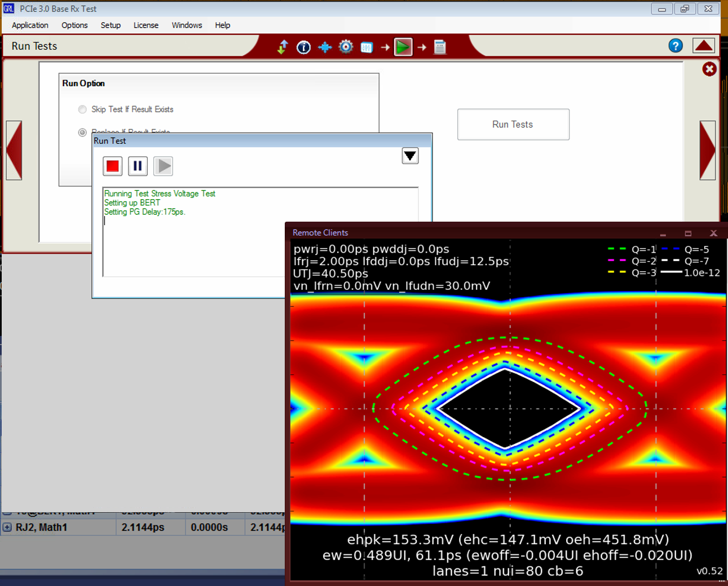Select the green play Run Tests icon
The image size is (728, 586).
coord(403,47)
